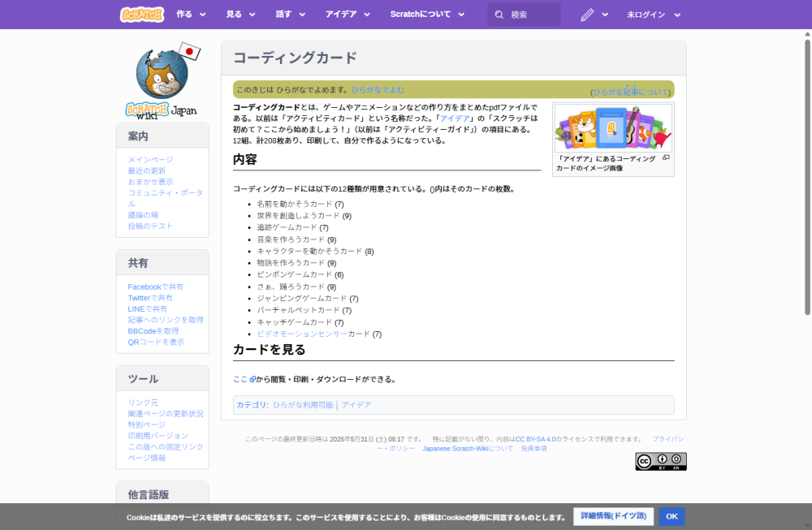
Task: Click 記事へのリンクを取得
Action: pyautogui.click(x=166, y=320)
